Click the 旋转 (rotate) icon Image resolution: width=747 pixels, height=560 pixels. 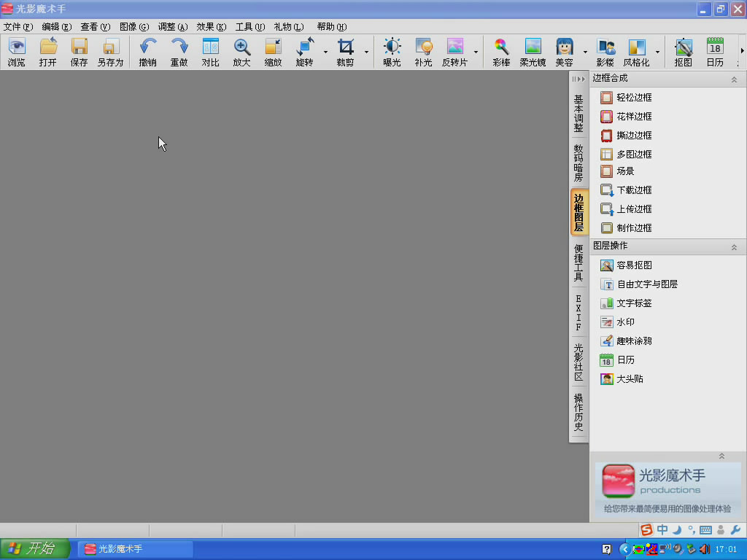[x=304, y=52]
